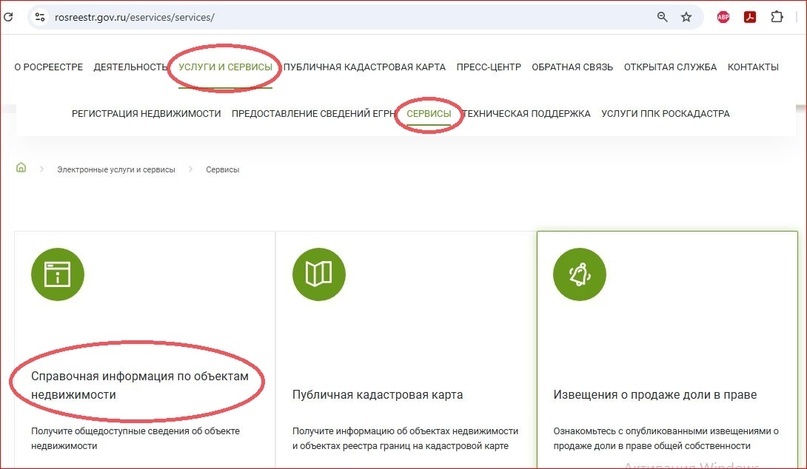Open ПУБЛИЧНАЯ КАДАСТРОВАЯ КАРТА in top navigation
The image size is (807, 469).
click(x=364, y=67)
